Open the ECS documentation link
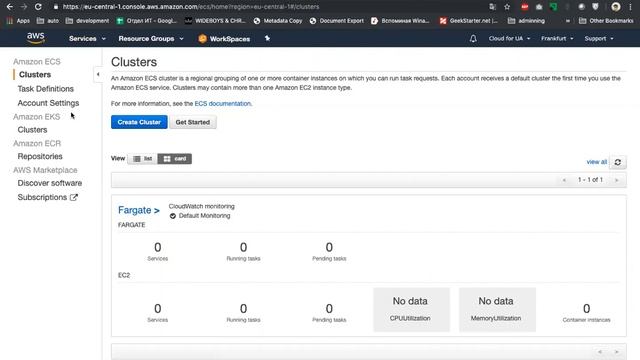The height and width of the screenshot is (360, 640). pos(222,104)
